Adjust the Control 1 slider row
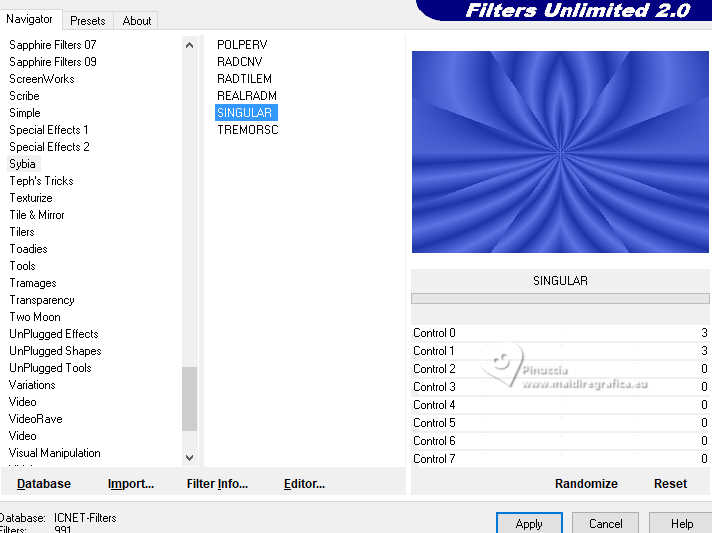This screenshot has width=712, height=533. 560,351
